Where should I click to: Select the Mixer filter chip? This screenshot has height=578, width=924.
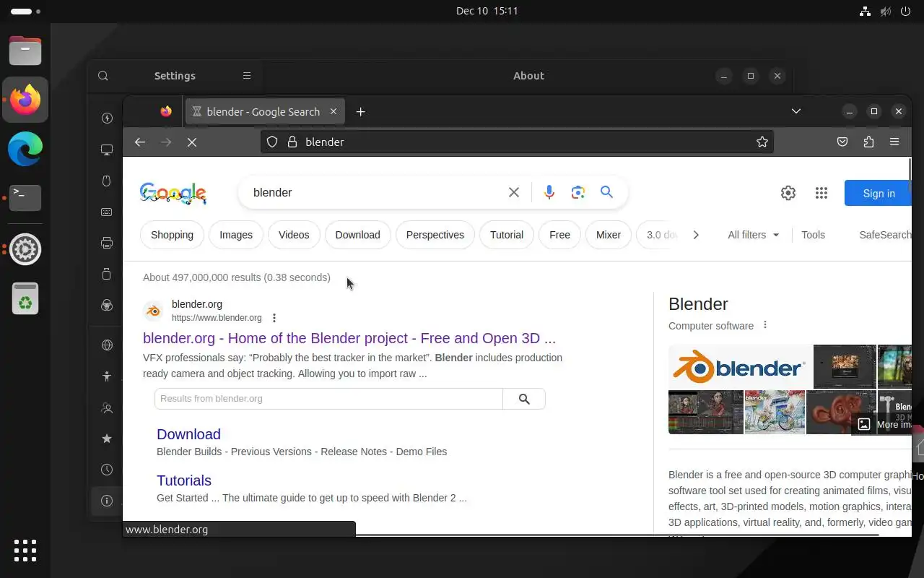pos(609,235)
